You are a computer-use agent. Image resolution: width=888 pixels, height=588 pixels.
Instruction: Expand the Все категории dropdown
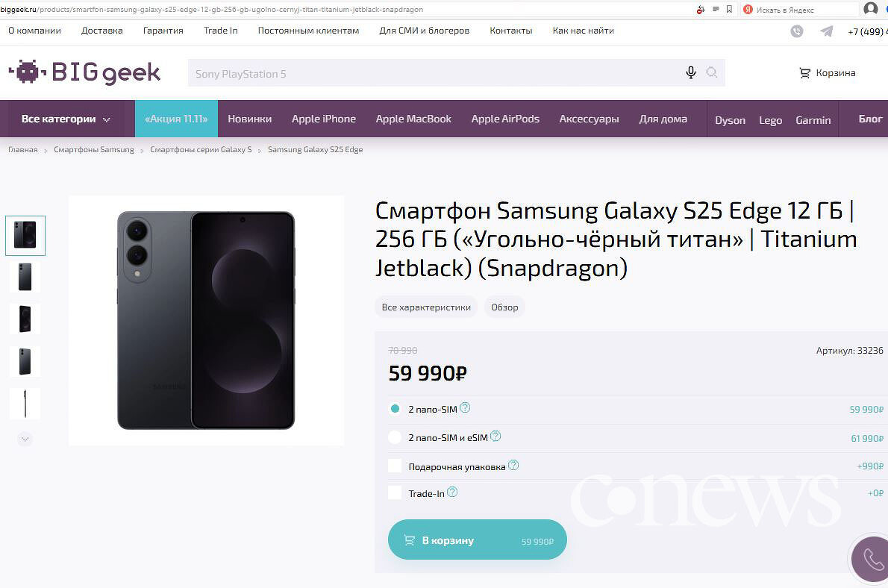pos(66,119)
